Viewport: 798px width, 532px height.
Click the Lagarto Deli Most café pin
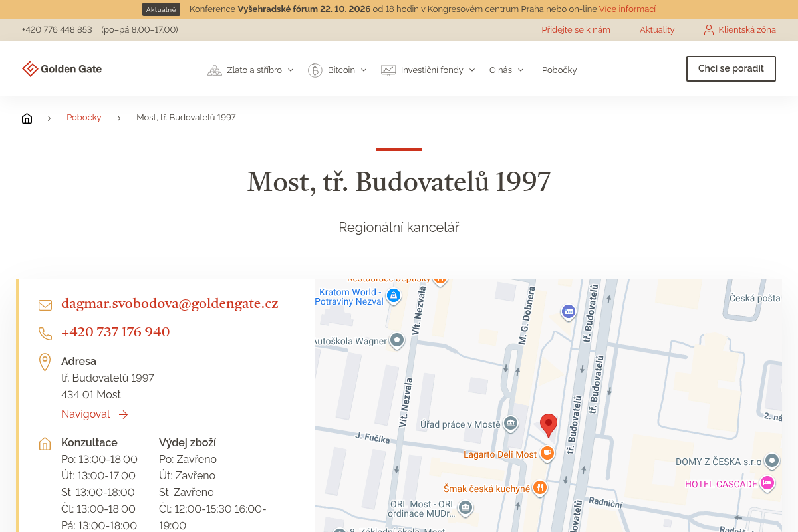(x=547, y=454)
